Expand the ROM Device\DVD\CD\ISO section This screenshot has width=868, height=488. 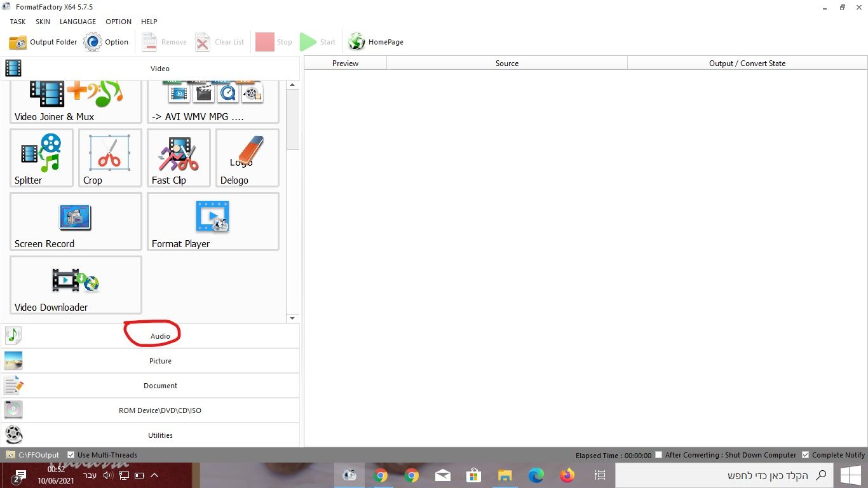[x=150, y=410]
